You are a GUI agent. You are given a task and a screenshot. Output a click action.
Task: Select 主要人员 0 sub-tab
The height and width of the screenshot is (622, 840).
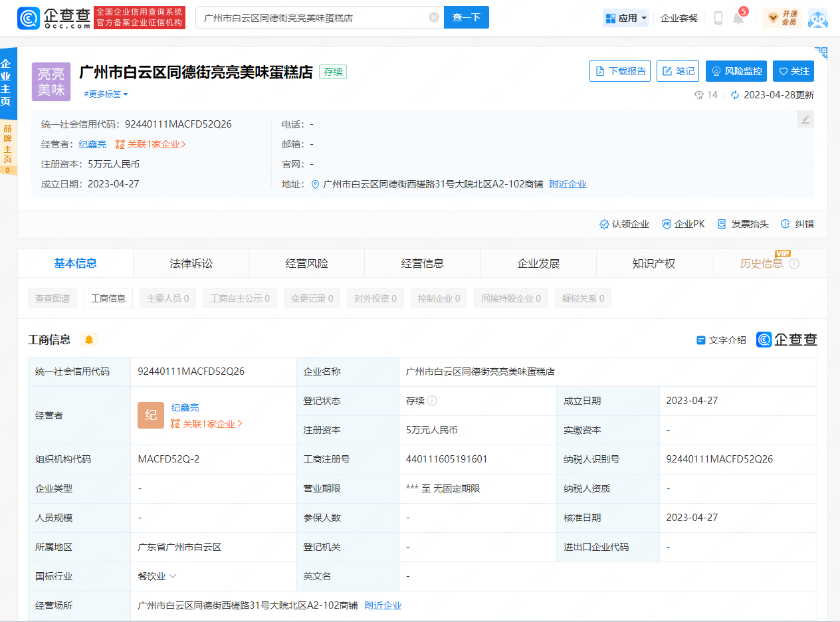point(168,298)
